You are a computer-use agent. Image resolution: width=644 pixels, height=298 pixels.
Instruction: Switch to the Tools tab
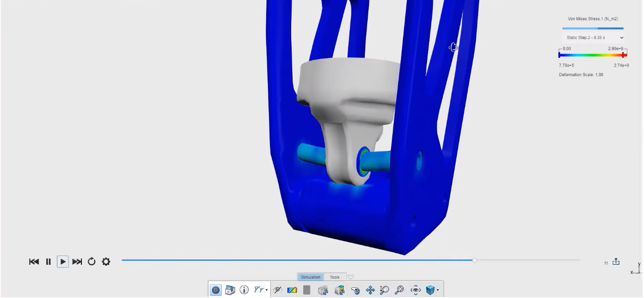pos(335,277)
